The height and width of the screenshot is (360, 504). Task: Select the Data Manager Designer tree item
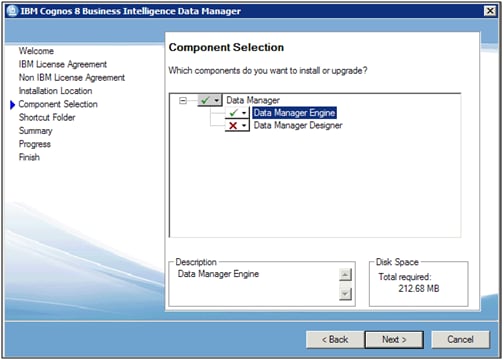298,125
